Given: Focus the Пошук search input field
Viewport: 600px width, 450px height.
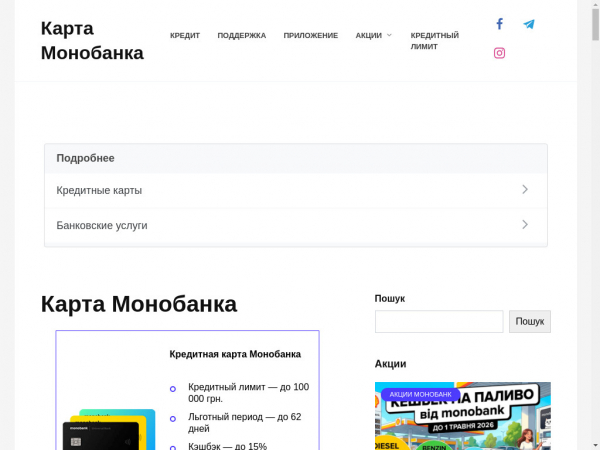Looking at the screenshot, I should click(439, 321).
